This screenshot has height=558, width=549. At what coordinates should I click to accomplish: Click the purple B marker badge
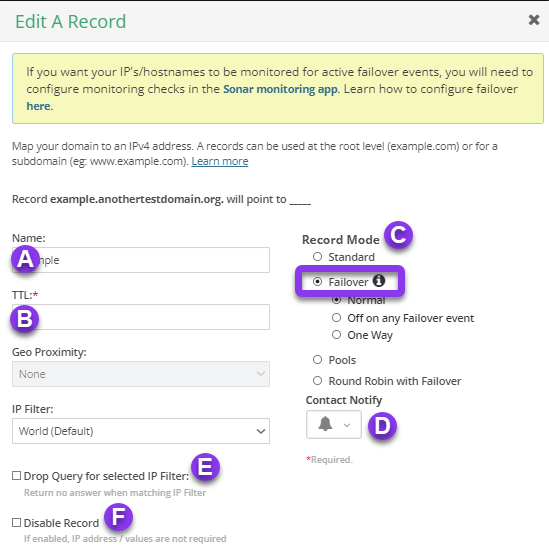[25, 319]
